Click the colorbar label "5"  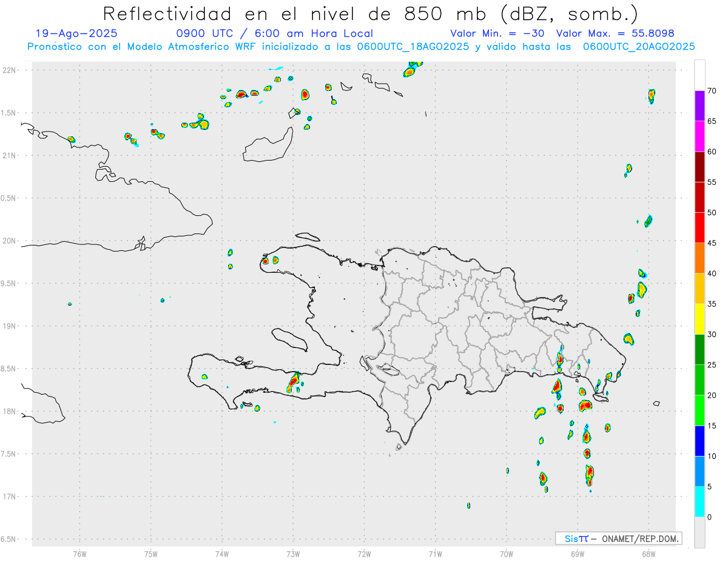710,487
